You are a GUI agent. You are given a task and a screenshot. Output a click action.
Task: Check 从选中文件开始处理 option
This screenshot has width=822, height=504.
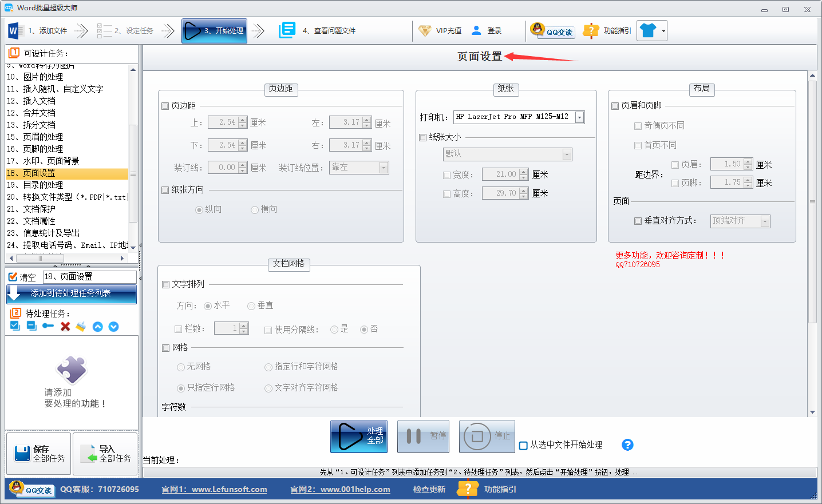click(523, 445)
